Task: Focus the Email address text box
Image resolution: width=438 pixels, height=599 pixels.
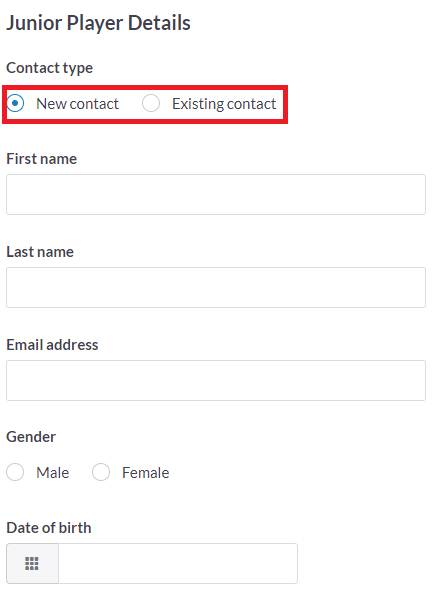Action: coord(216,380)
